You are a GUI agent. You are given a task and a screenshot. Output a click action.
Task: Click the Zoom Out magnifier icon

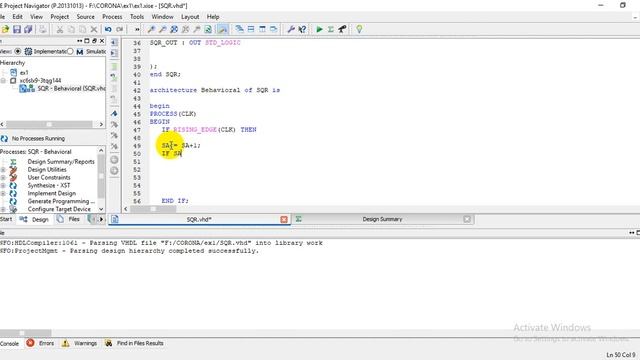coord(162,29)
